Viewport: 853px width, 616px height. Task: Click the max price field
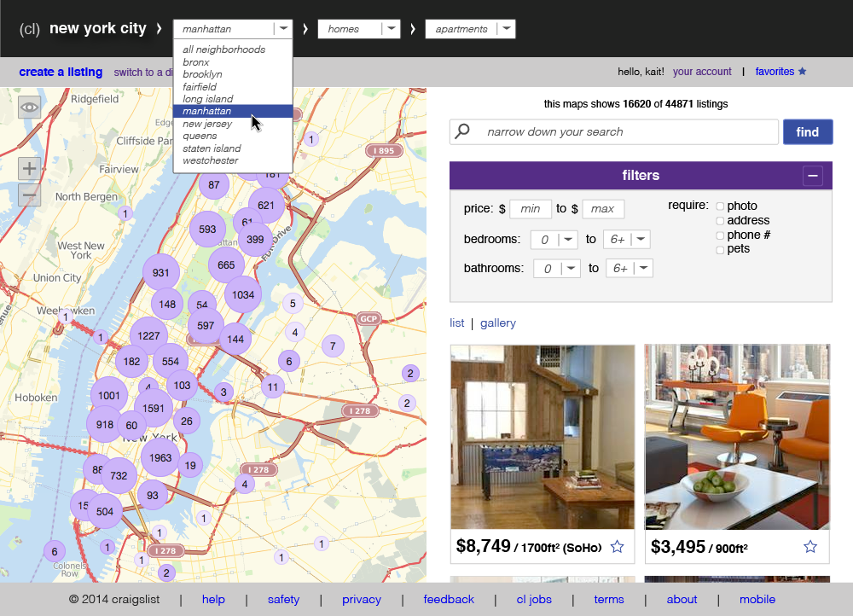[x=603, y=209]
